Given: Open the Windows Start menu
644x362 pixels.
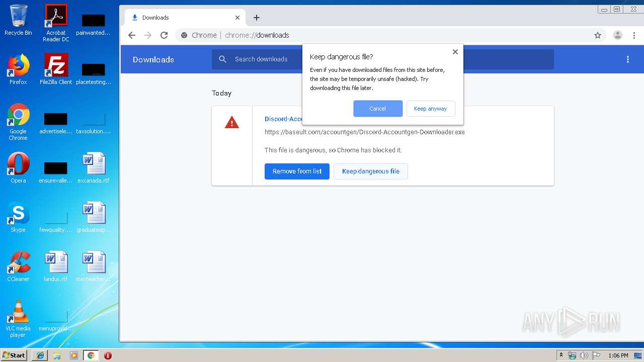Looking at the screenshot, I should click(x=14, y=355).
